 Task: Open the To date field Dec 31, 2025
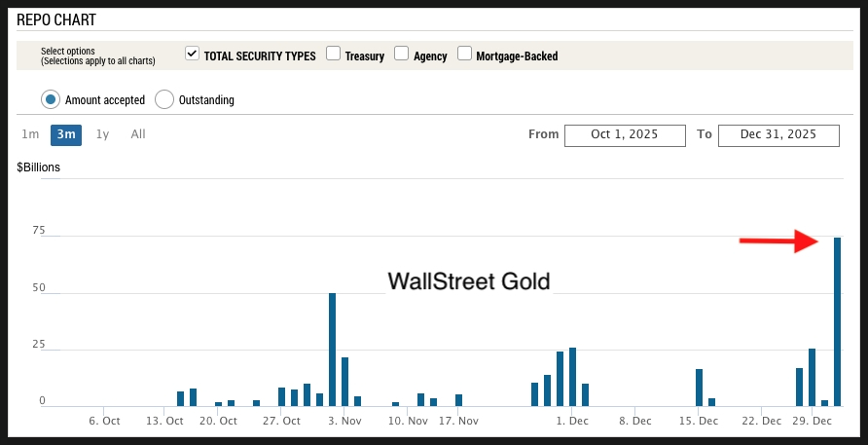click(778, 134)
